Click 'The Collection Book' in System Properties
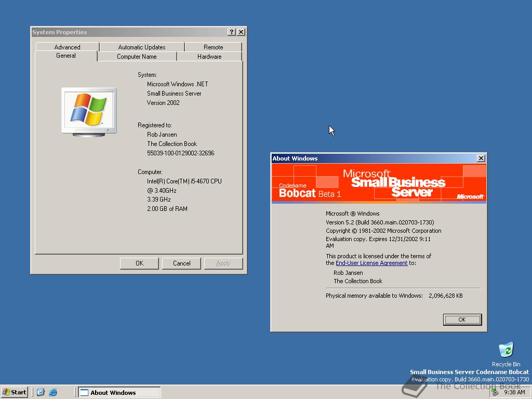 pos(172,144)
